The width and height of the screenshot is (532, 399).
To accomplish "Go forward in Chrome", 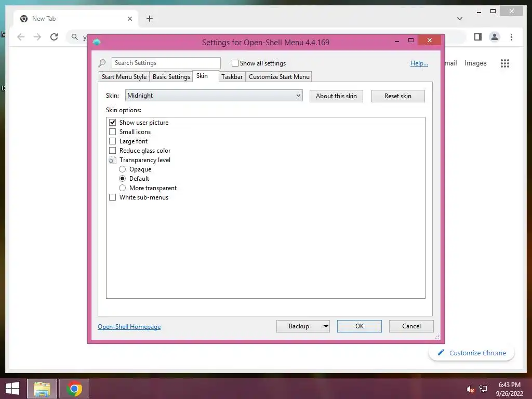I will point(37,37).
